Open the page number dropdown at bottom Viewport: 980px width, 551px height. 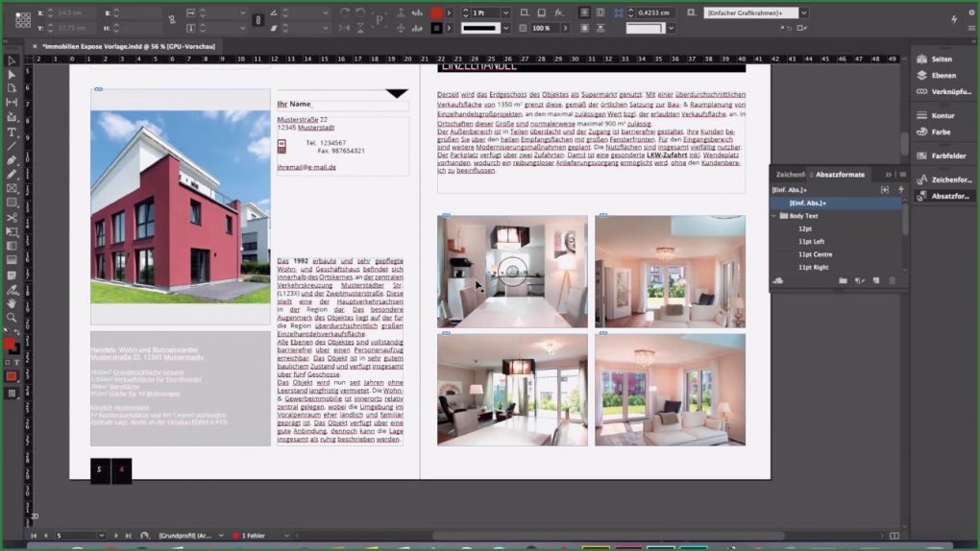pos(100,535)
